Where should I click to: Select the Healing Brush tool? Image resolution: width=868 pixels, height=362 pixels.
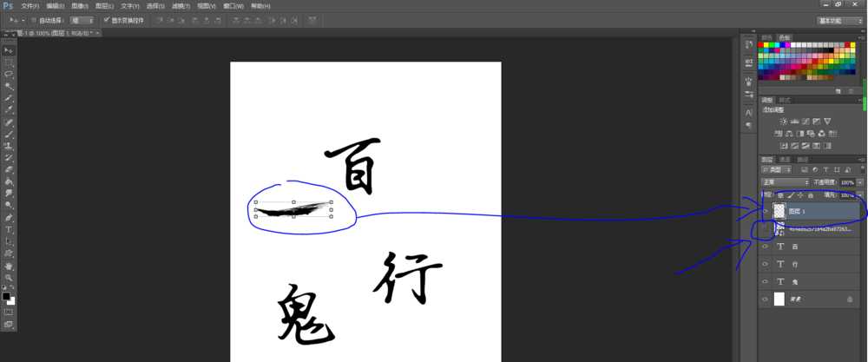[9, 122]
